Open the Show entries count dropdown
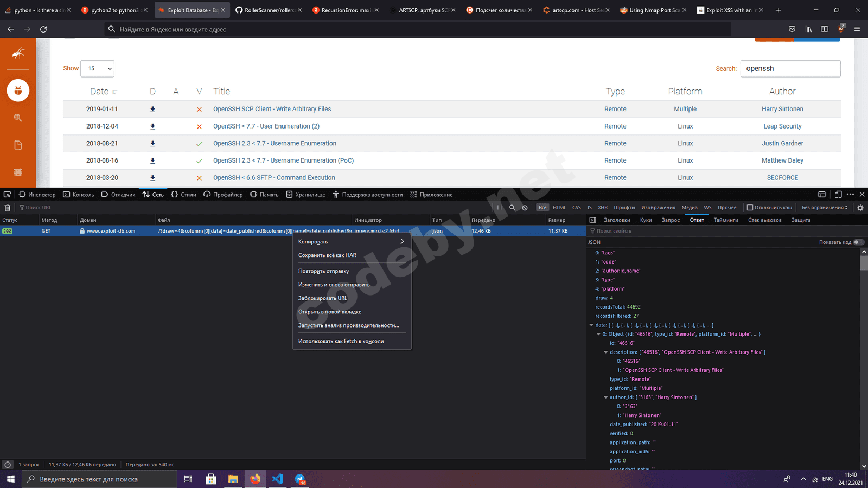Image resolution: width=868 pixels, height=488 pixels. (98, 69)
